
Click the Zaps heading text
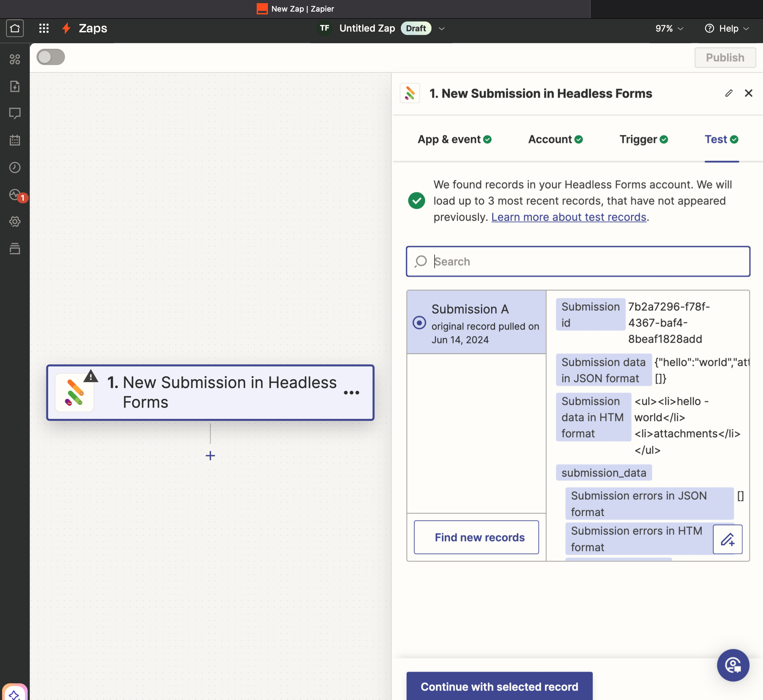click(x=93, y=28)
